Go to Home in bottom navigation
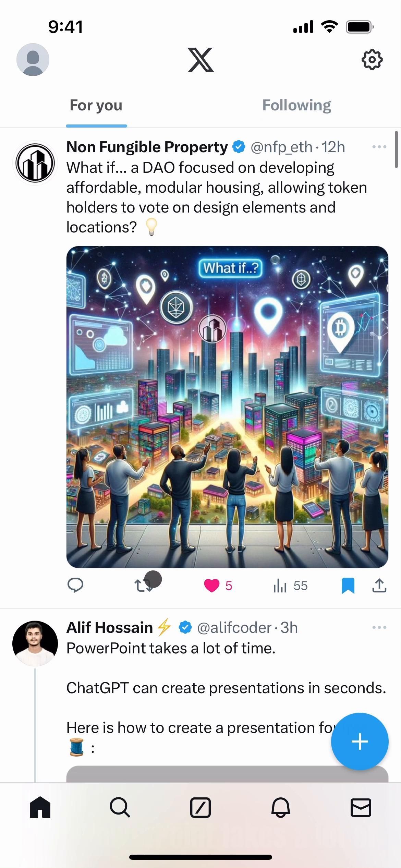The height and width of the screenshot is (868, 401). [x=40, y=807]
